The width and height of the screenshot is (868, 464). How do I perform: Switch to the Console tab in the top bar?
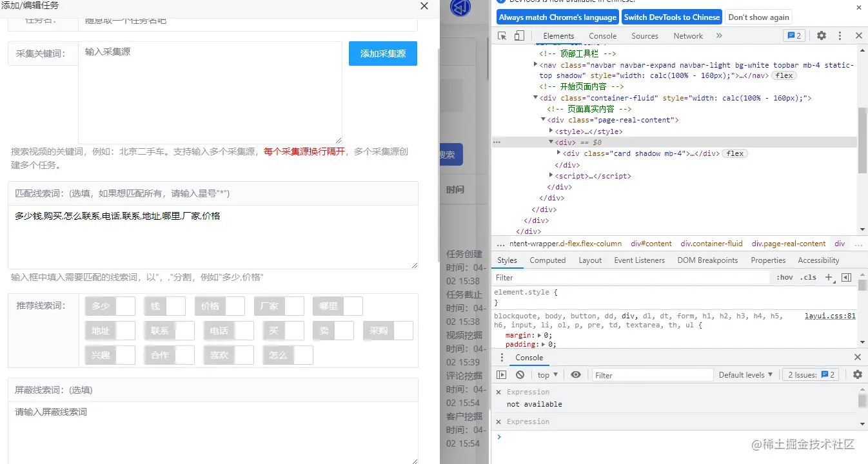603,36
